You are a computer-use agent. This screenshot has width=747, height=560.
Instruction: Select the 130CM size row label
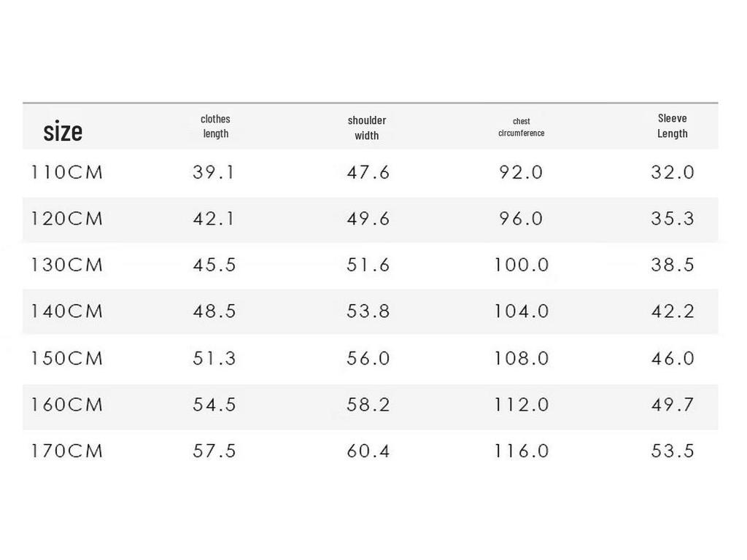[66, 265]
